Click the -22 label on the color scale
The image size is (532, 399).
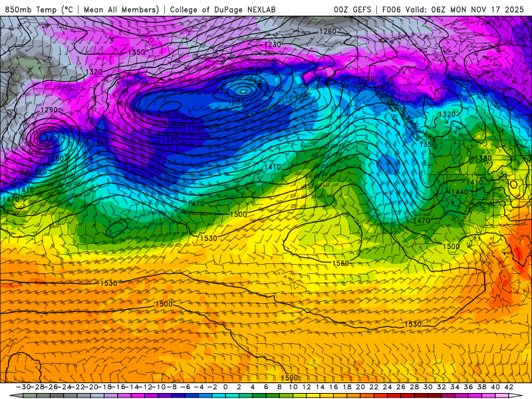pyautogui.click(x=77, y=387)
